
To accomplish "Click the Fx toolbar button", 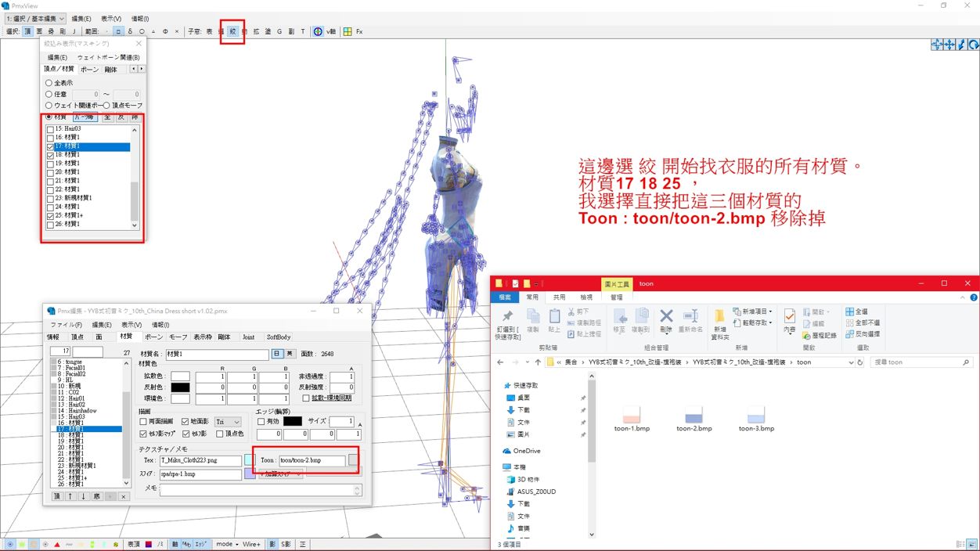I will pos(359,32).
